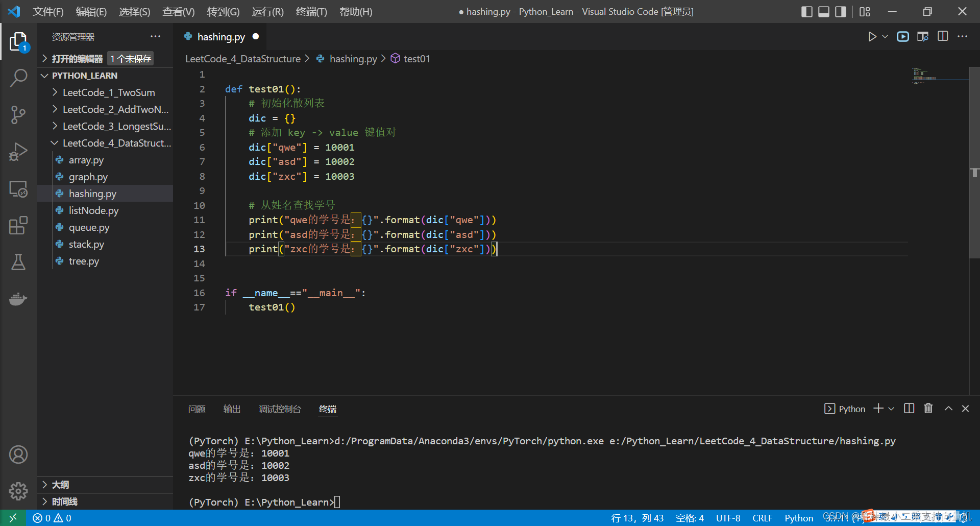Open Remote Explorer view
The height and width of the screenshot is (526, 980).
click(18, 189)
